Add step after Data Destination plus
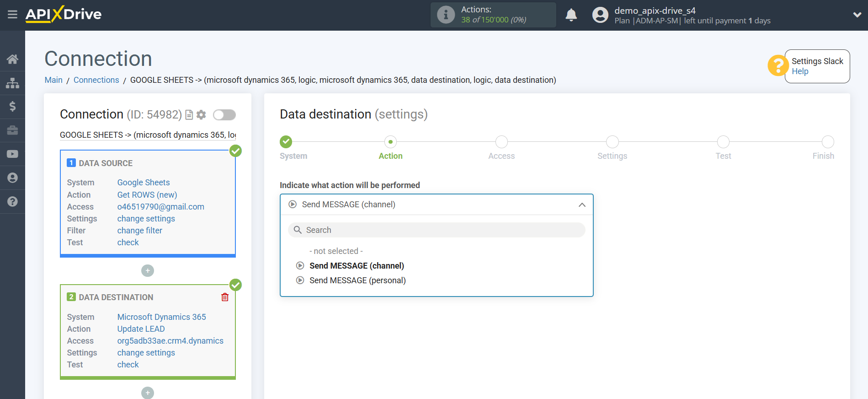Viewport: 868px width, 399px height. point(148,393)
